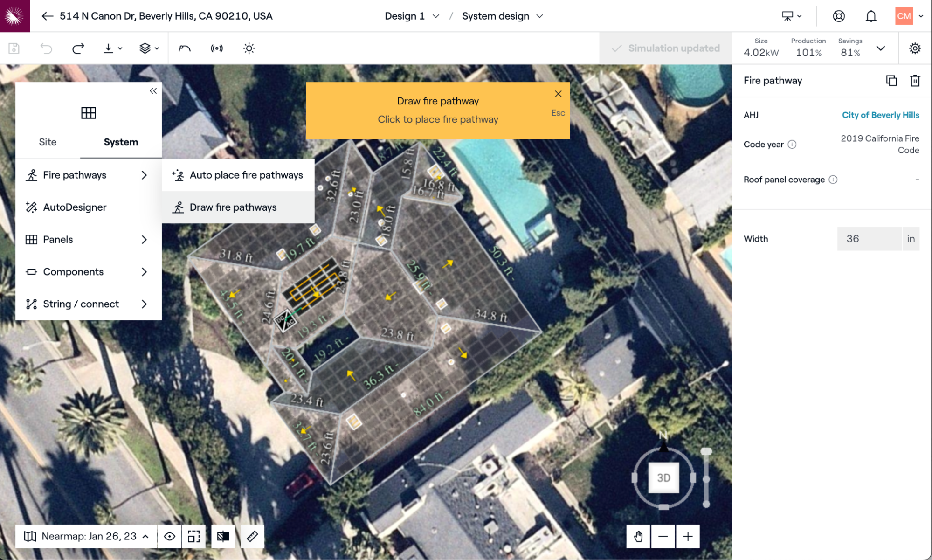Click the redo arrow icon
The height and width of the screenshot is (560, 932).
[78, 48]
